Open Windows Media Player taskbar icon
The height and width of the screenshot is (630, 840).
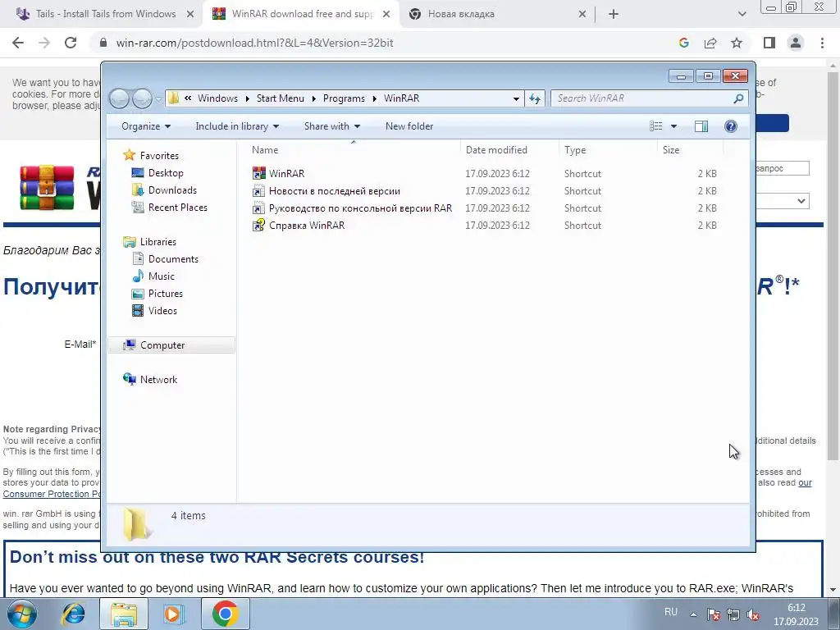(x=172, y=614)
